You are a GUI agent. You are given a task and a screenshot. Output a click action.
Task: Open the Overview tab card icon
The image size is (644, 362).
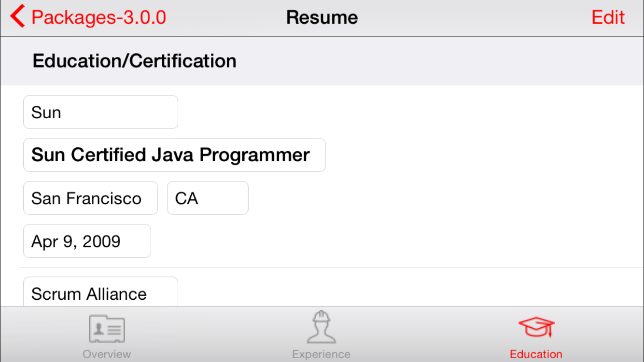(107, 329)
